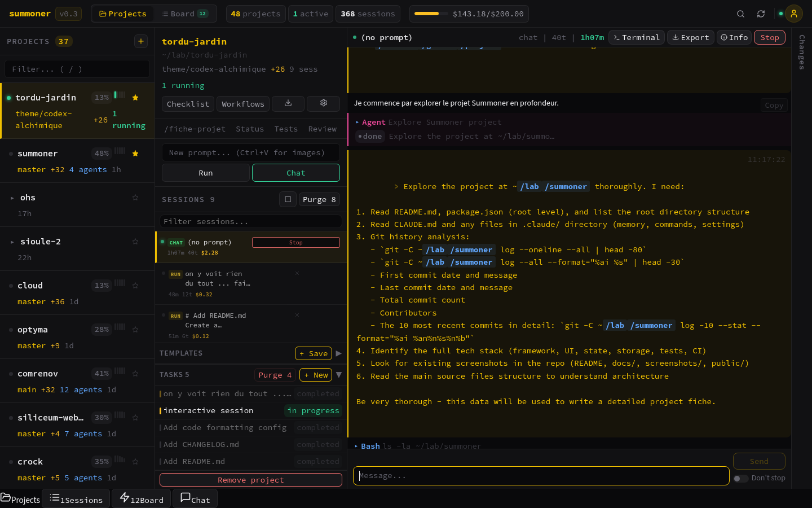Expand the sioule-2 project entry
Viewport: 812px width, 508px height.
[12, 242]
